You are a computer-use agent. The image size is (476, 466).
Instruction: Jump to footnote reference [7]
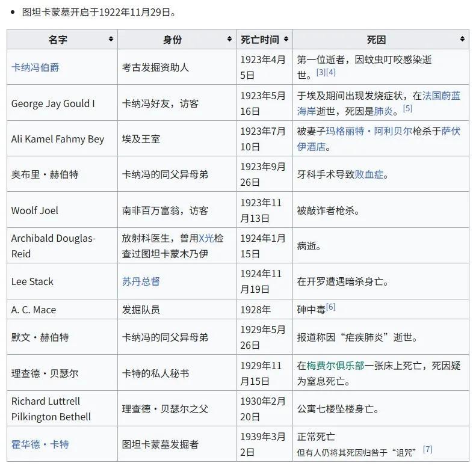click(x=427, y=449)
